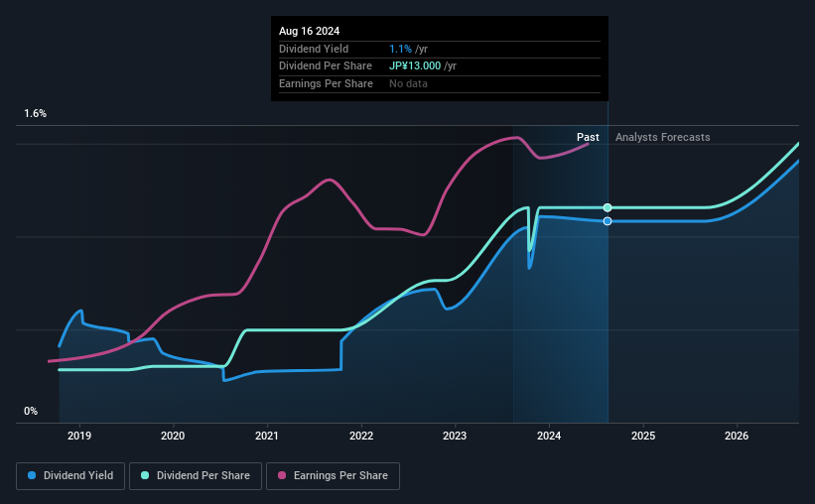Click the 2024 x-axis label
This screenshot has height=504, width=815.
click(549, 436)
